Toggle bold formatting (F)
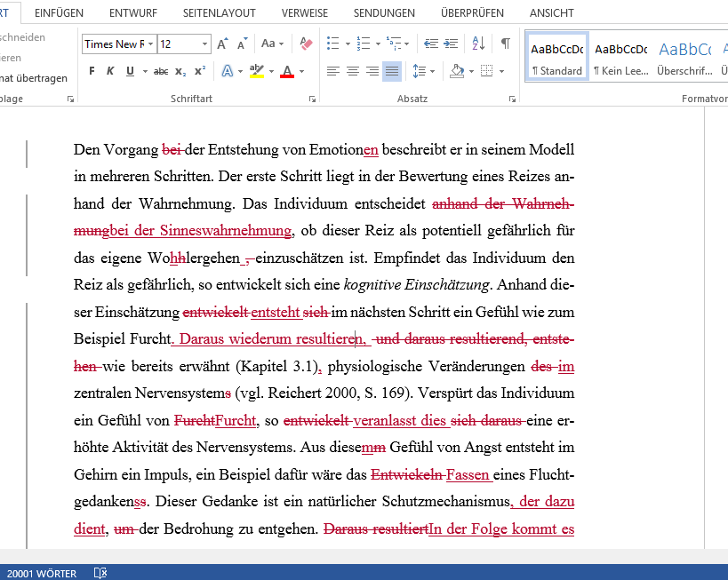728x580 pixels. 92,71
